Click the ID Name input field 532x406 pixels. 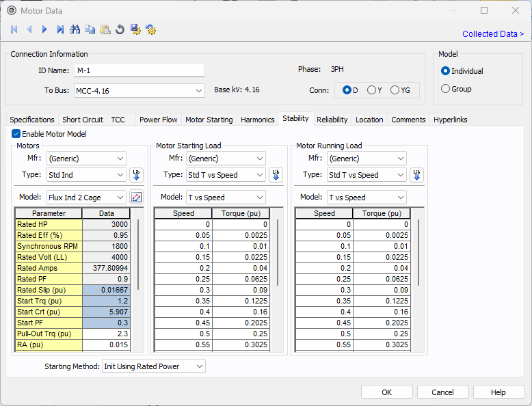139,70
